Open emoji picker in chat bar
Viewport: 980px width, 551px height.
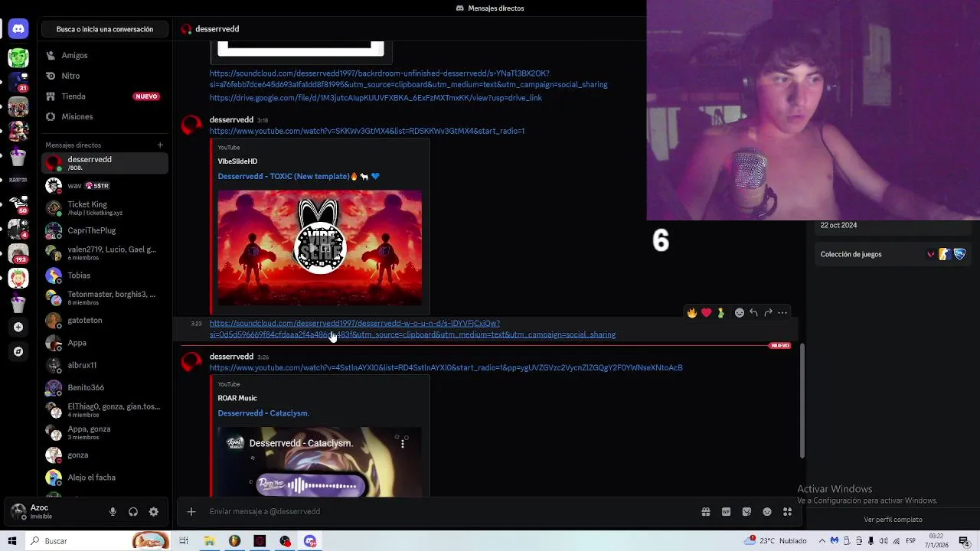click(x=767, y=512)
